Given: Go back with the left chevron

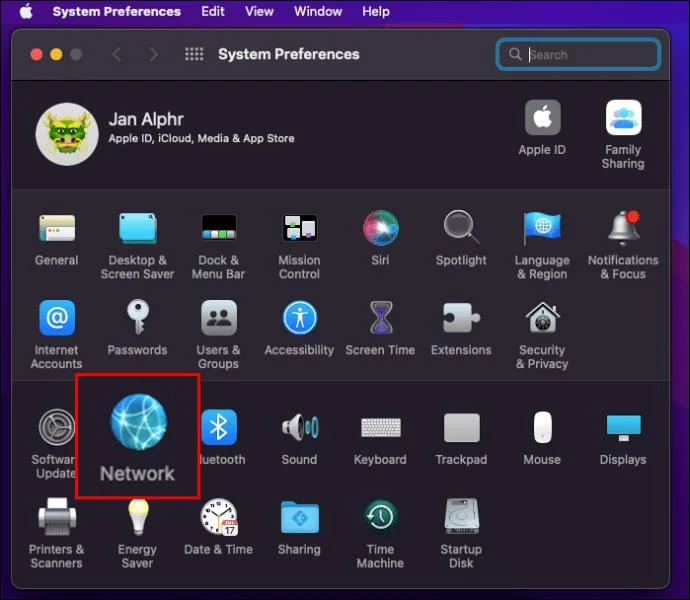Looking at the screenshot, I should [x=117, y=55].
